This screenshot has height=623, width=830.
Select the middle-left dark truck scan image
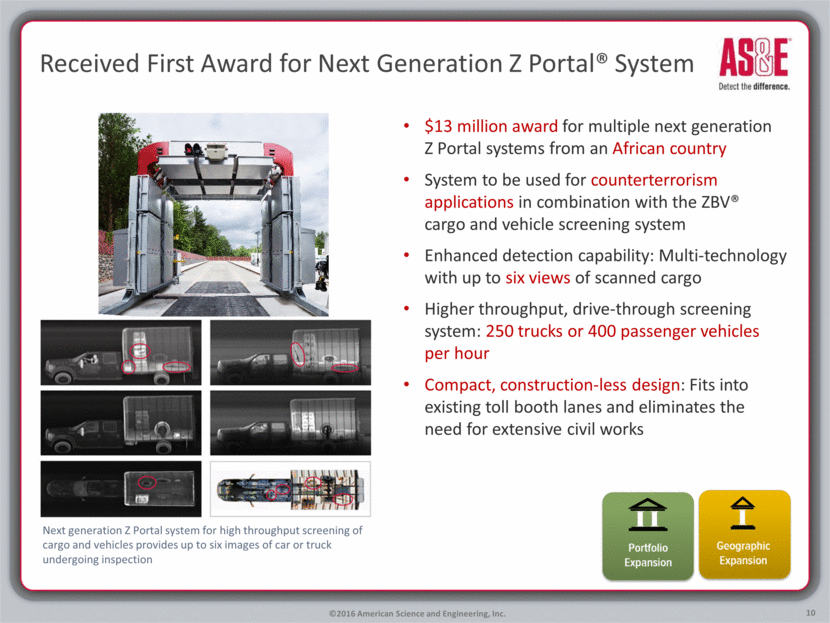tap(119, 421)
